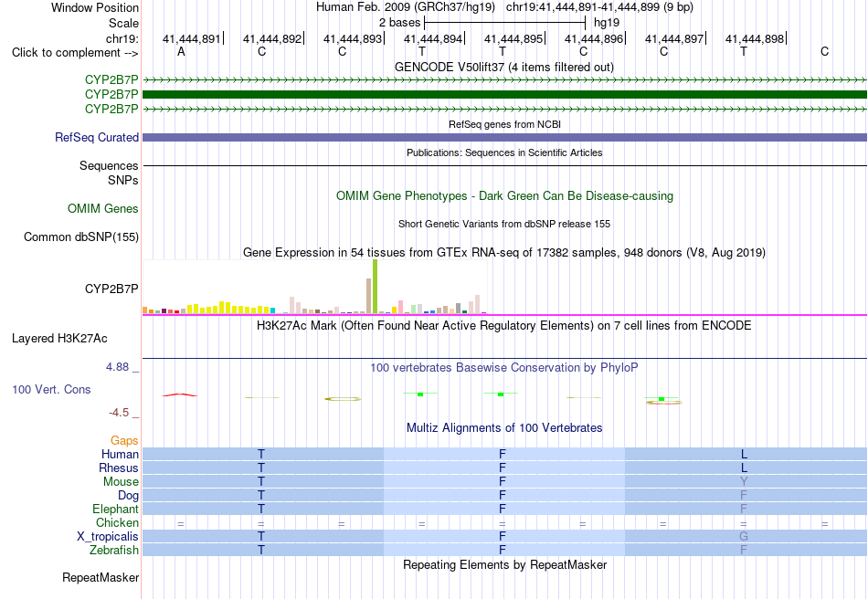Select base position label 41,444,892

271,38
